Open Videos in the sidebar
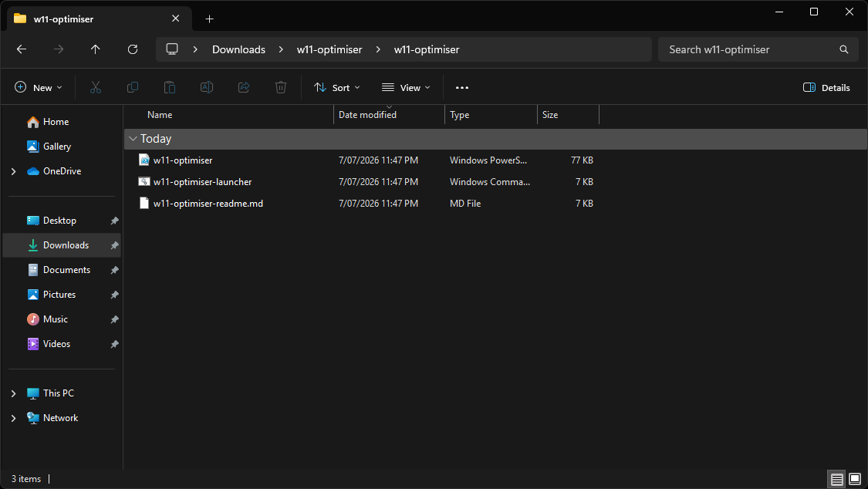The width and height of the screenshot is (868, 489). 56,343
